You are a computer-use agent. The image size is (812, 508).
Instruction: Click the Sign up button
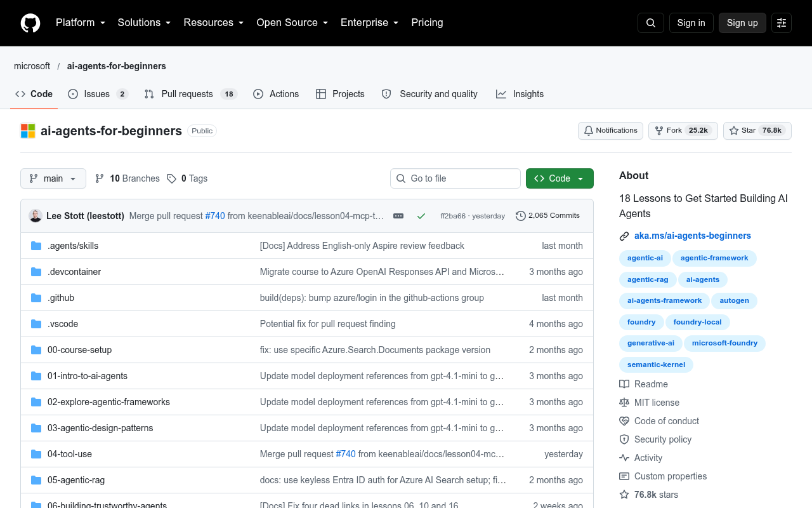[742, 23]
